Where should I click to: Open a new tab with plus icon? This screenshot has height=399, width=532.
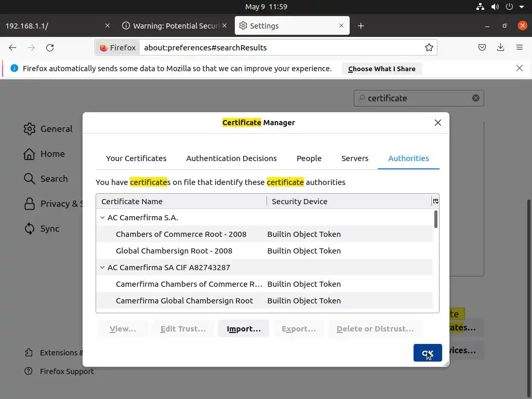tap(361, 26)
